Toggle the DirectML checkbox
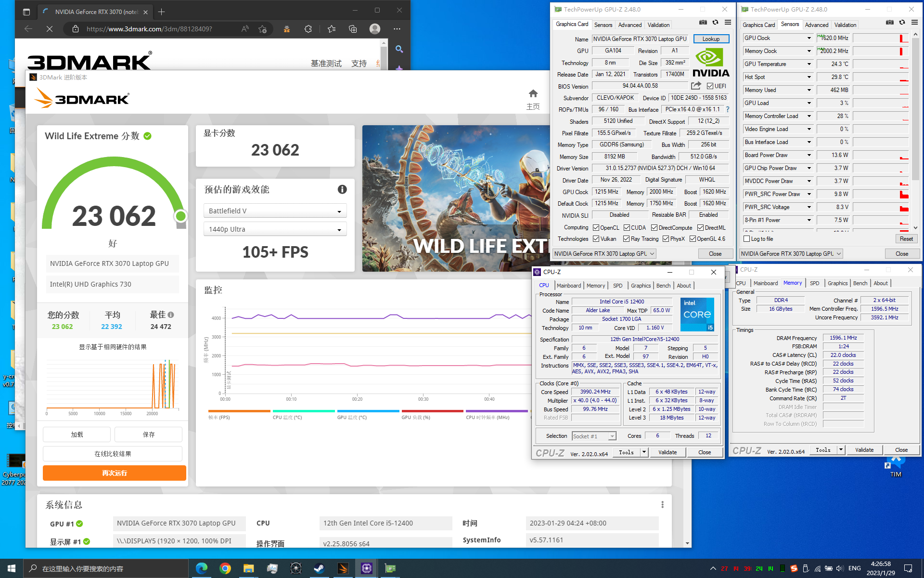The image size is (924, 578). (x=700, y=228)
